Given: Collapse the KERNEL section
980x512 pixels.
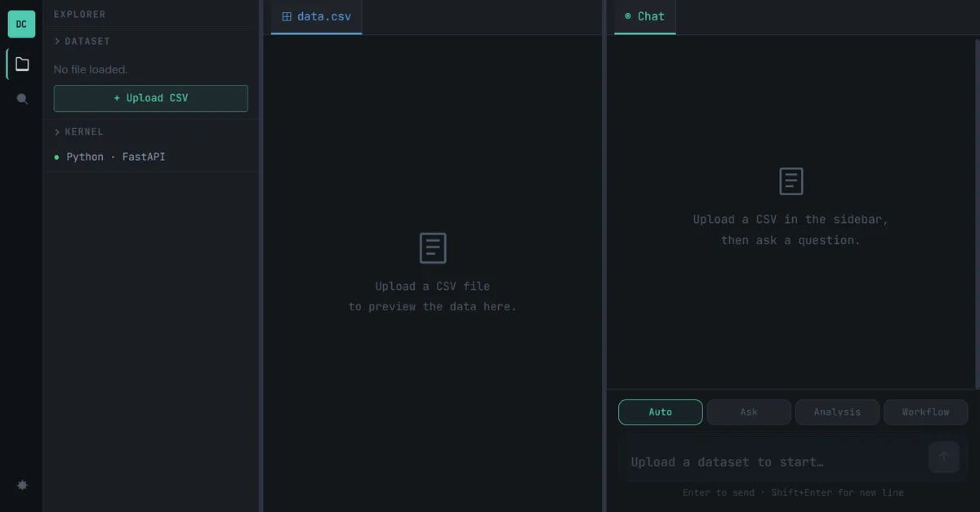Looking at the screenshot, I should pyautogui.click(x=78, y=131).
